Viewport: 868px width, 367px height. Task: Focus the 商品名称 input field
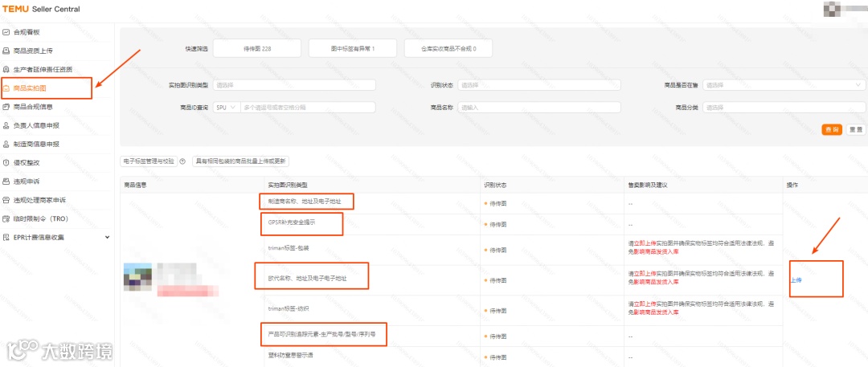(x=539, y=108)
